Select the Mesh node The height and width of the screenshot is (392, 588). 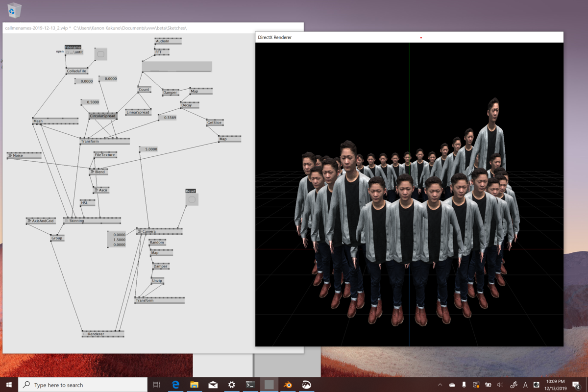pos(55,121)
